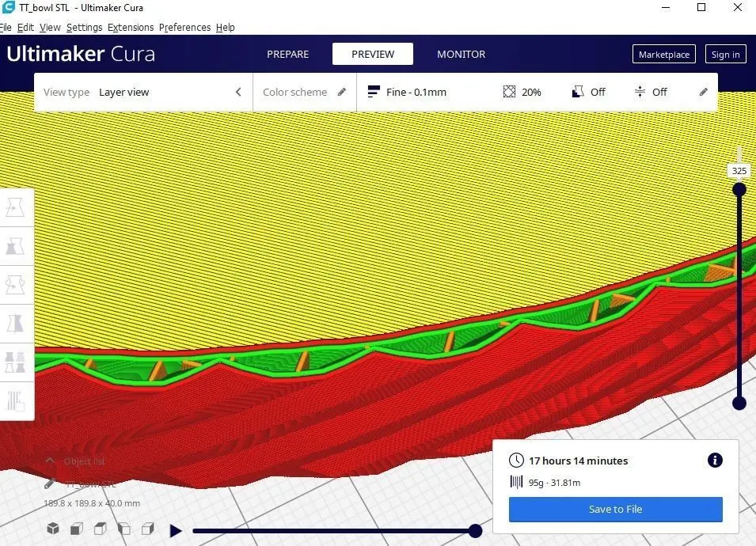Open the Extensions menu
The height and width of the screenshot is (546, 756).
coord(131,27)
